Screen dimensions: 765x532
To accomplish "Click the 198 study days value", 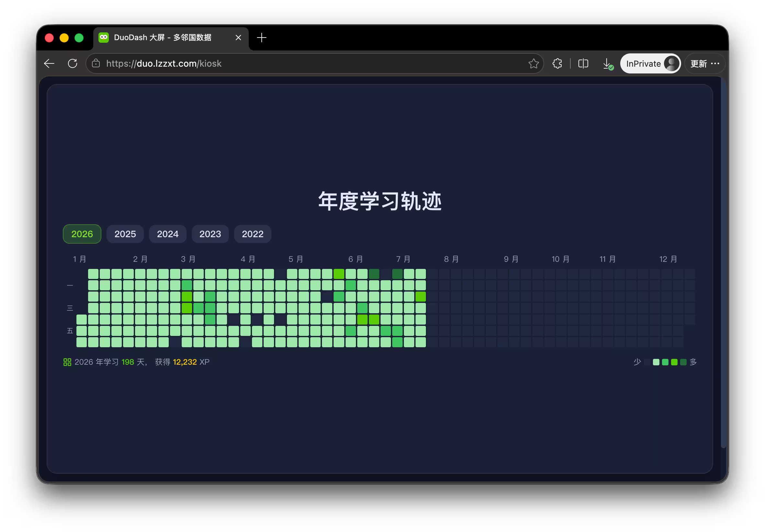I will point(128,362).
